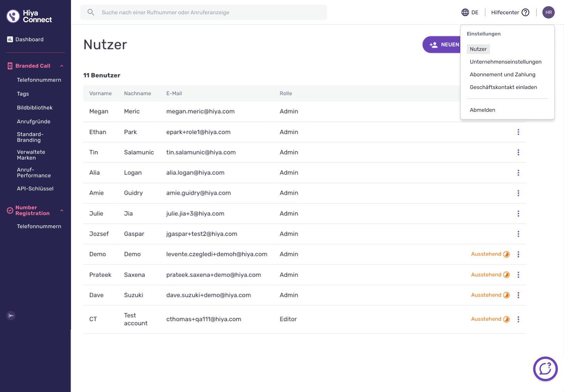The height and width of the screenshot is (392, 564).
Task: Select Abonnement und Zahlung menu entry
Action: [x=502, y=74]
